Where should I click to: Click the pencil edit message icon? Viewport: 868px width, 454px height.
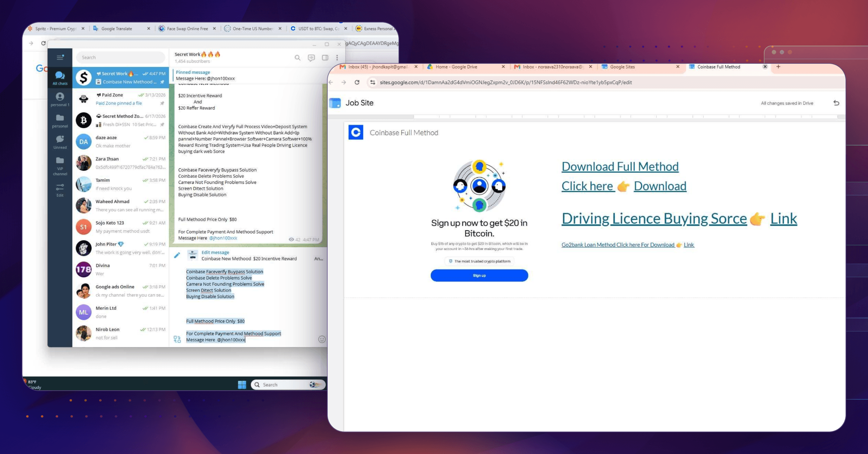click(177, 255)
